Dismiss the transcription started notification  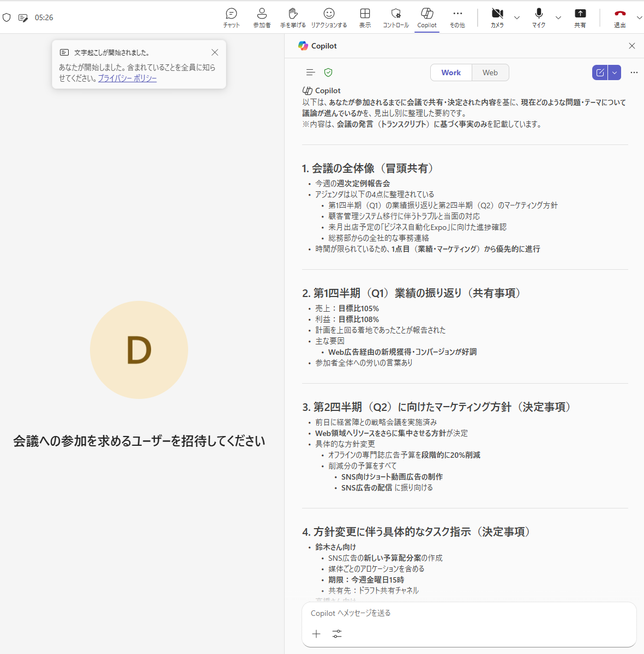tap(215, 52)
